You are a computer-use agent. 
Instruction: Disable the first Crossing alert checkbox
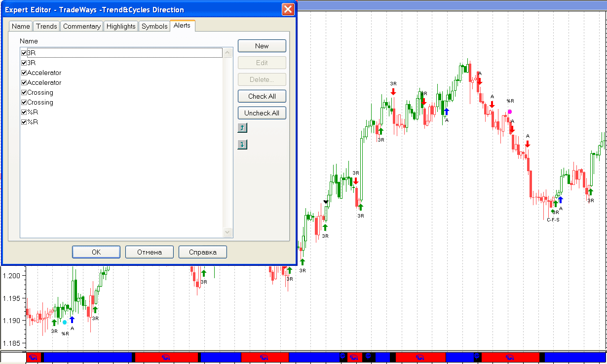pos(24,92)
